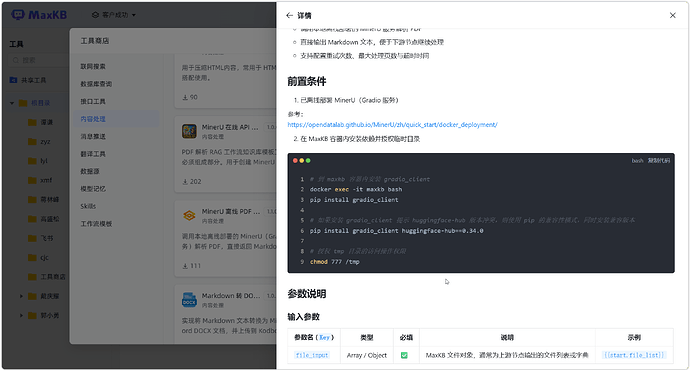Click code line 'docker exec -it maxkb bash'
Image resolution: width=690 pixels, height=370 pixels.
pos(356,189)
